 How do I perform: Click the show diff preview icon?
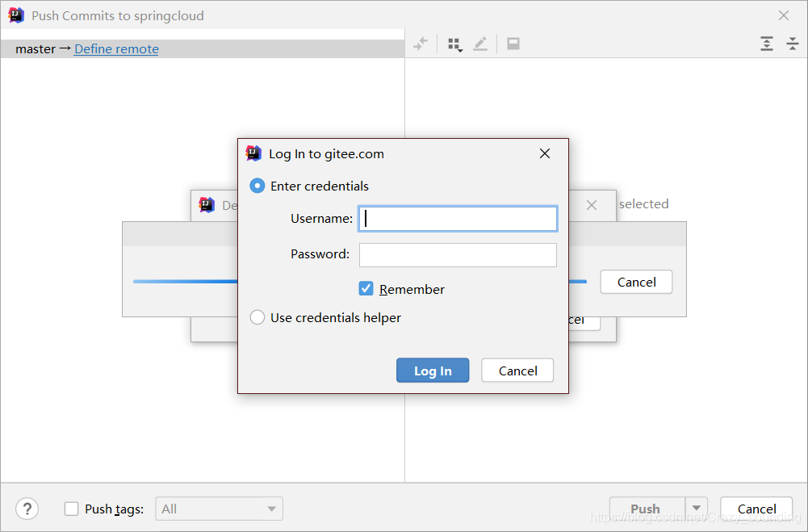[x=513, y=44]
